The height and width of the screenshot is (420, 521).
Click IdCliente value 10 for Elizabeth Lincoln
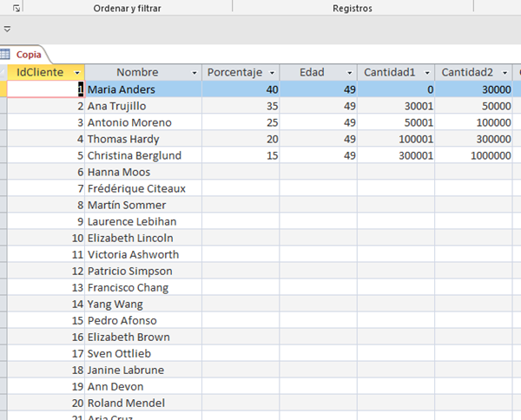pyautogui.click(x=46, y=238)
